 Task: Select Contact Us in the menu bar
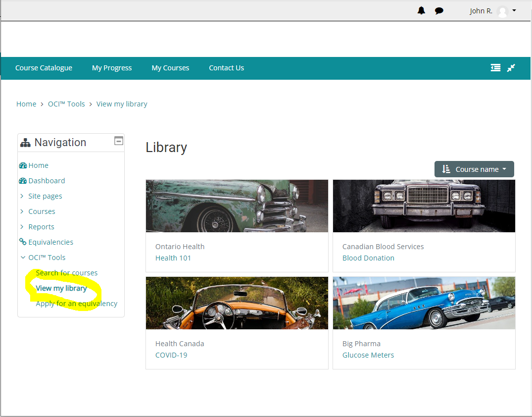(226, 68)
